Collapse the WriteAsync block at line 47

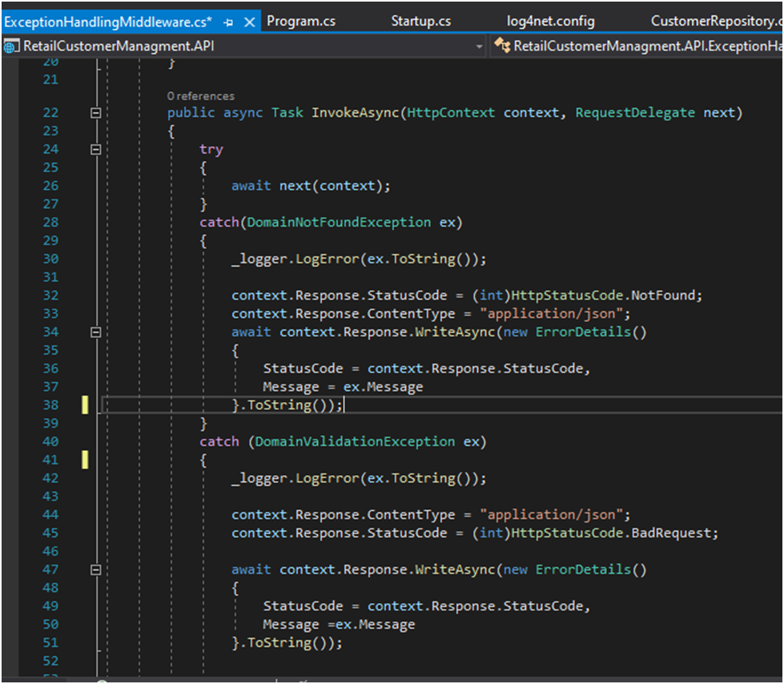[x=96, y=569]
